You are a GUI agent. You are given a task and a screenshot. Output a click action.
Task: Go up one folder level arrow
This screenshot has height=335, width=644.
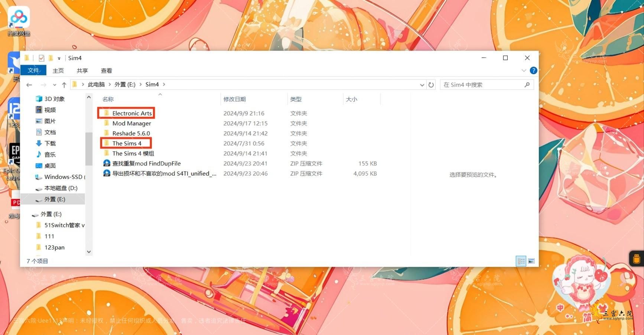(x=64, y=85)
